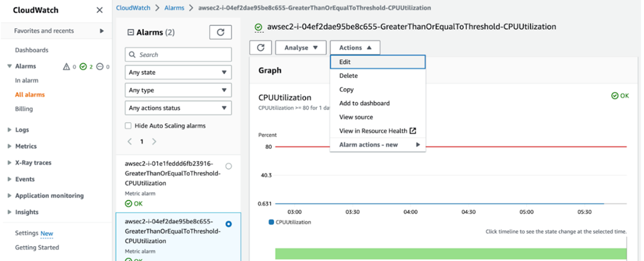
Task: Go to previous page of alarms
Action: click(130, 142)
